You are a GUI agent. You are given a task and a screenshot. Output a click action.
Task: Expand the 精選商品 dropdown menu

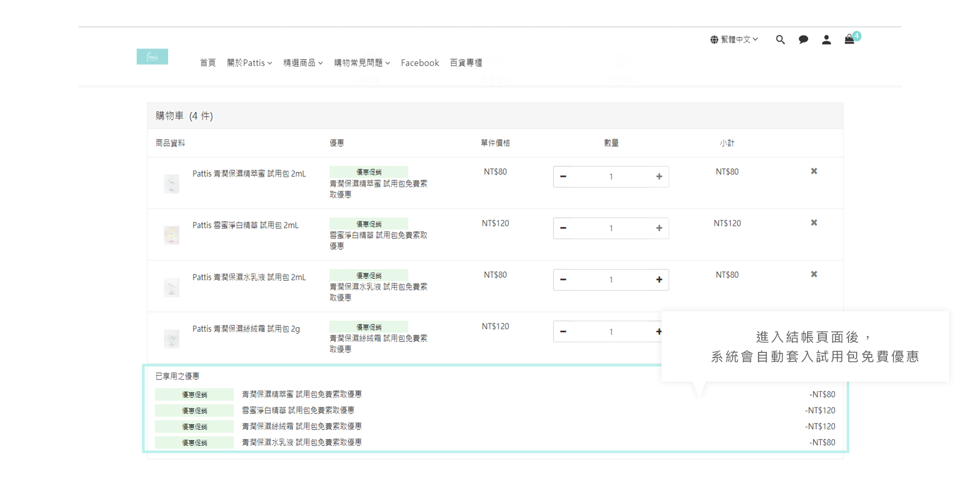[x=303, y=63]
